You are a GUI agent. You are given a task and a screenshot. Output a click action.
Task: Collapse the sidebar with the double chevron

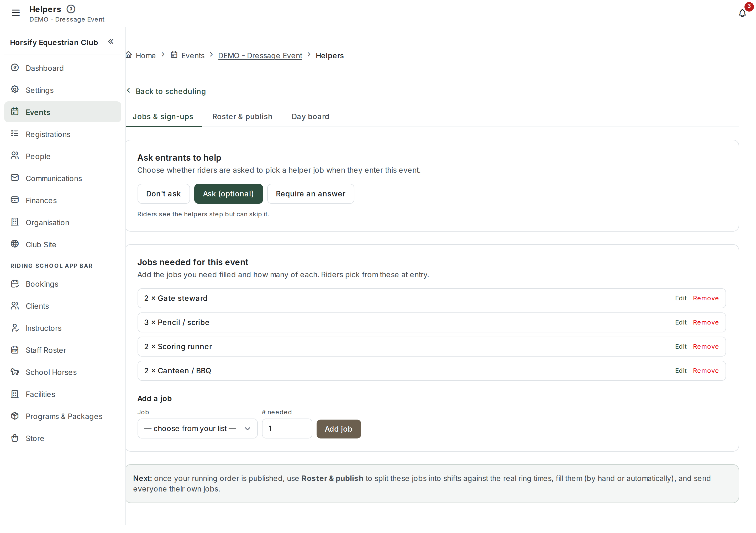[x=111, y=41]
